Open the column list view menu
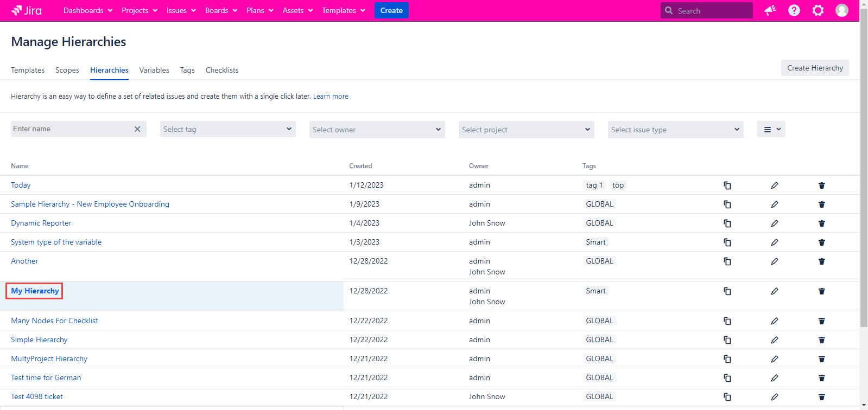868x410 pixels. click(771, 130)
